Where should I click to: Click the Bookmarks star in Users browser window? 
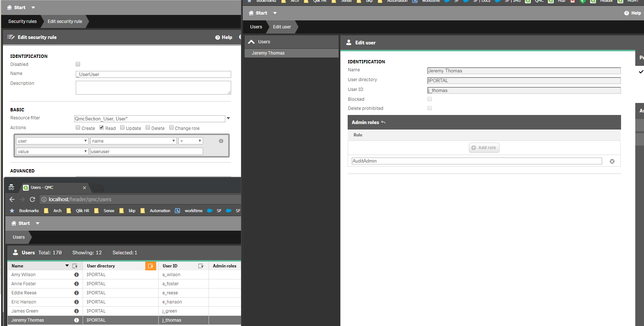click(12, 211)
